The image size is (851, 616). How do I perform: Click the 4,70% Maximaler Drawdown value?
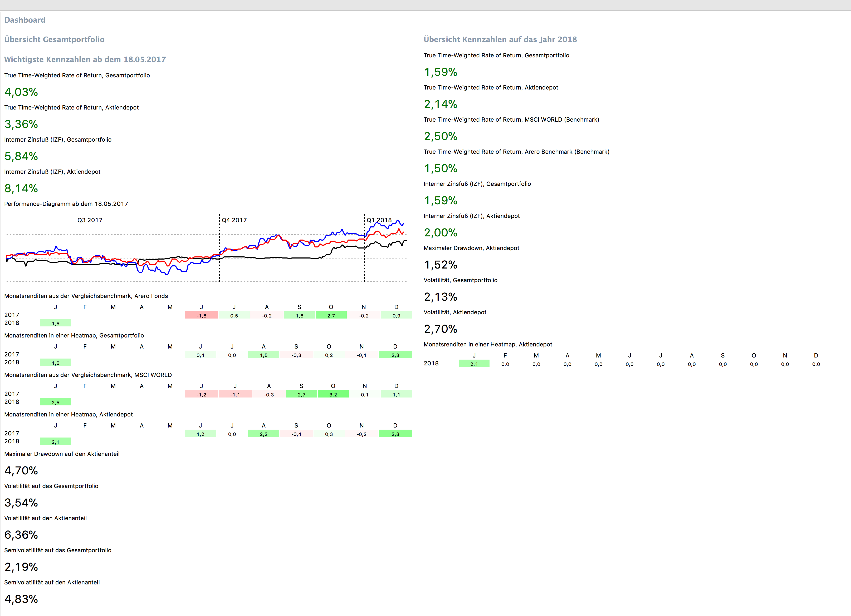click(x=21, y=470)
